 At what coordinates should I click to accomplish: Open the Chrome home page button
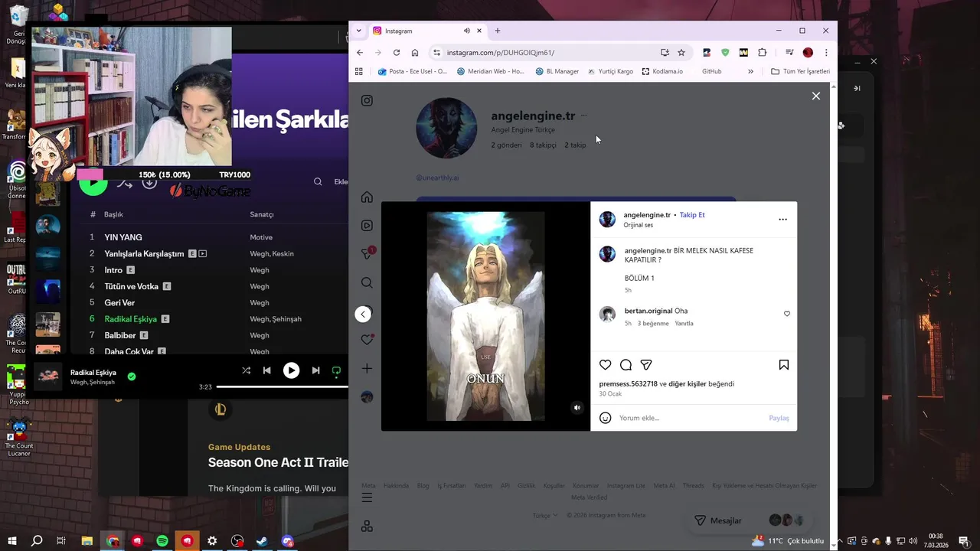(x=414, y=52)
